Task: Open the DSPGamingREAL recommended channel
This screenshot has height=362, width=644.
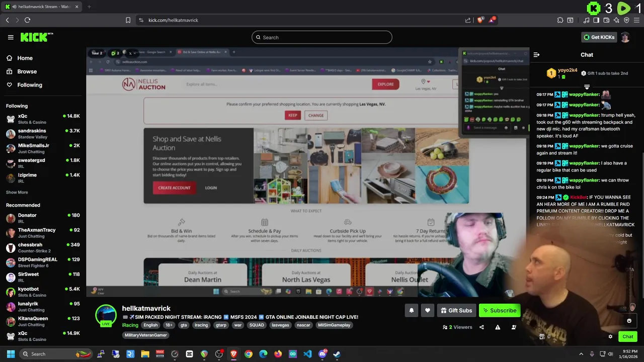Action: pos(43,262)
